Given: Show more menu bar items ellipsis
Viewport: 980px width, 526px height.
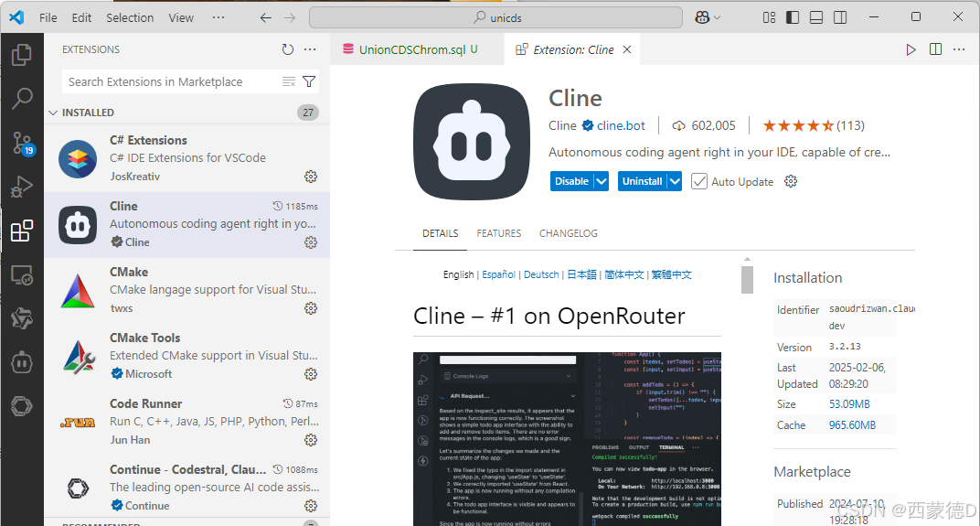Looking at the screenshot, I should [218, 17].
